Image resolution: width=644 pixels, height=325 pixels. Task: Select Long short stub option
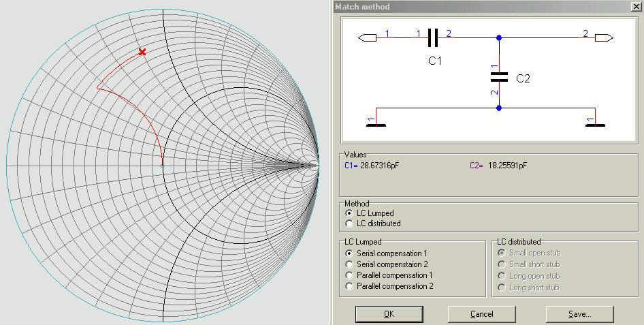click(x=502, y=288)
